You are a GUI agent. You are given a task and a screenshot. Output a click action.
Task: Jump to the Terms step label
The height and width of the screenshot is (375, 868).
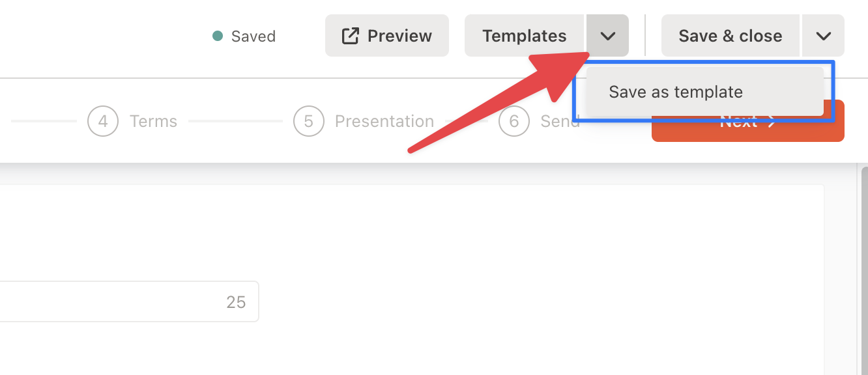point(153,121)
